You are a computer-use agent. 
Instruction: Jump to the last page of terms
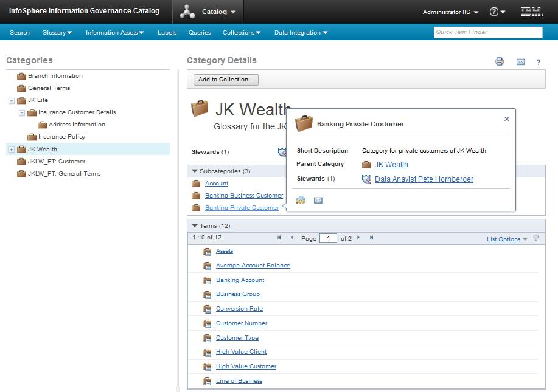(372, 238)
